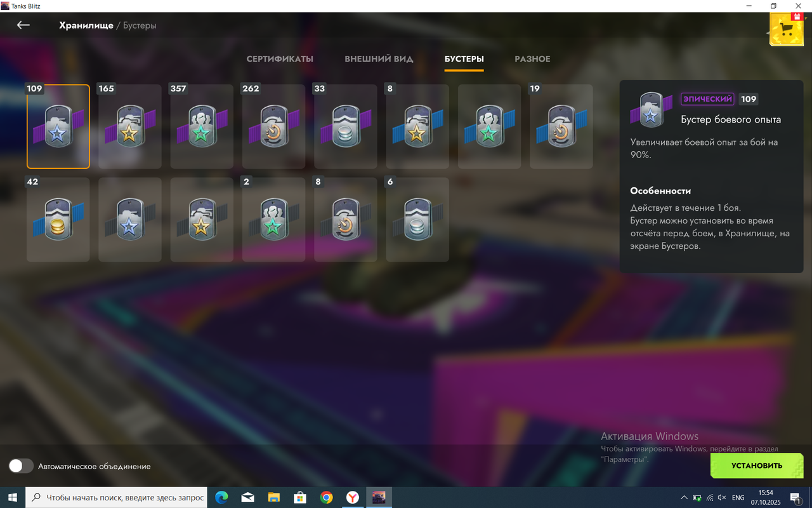Select the blue gold coins booster with count 42
The height and width of the screenshot is (508, 812).
point(58,220)
